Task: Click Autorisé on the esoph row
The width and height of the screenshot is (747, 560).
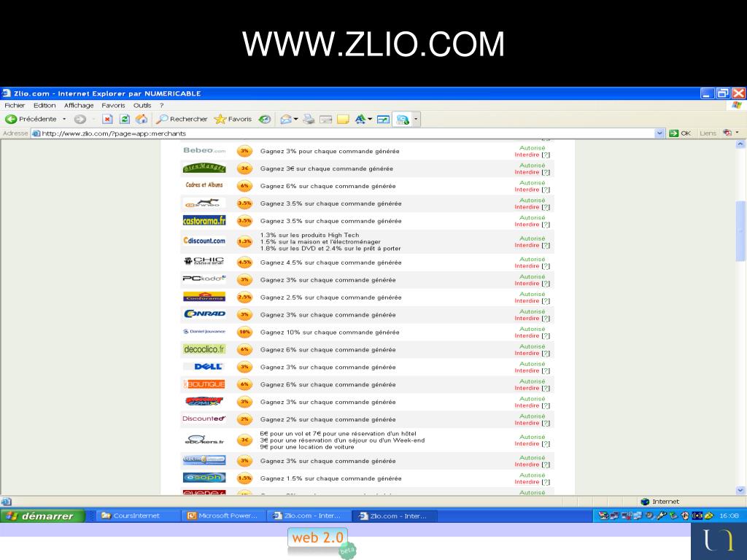Action: [x=532, y=475]
